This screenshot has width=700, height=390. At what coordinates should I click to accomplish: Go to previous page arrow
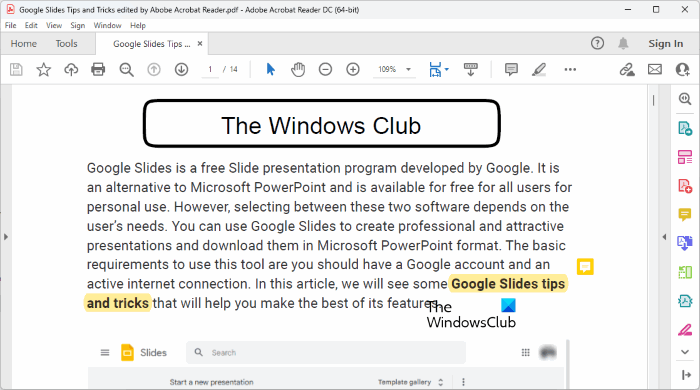pyautogui.click(x=154, y=69)
